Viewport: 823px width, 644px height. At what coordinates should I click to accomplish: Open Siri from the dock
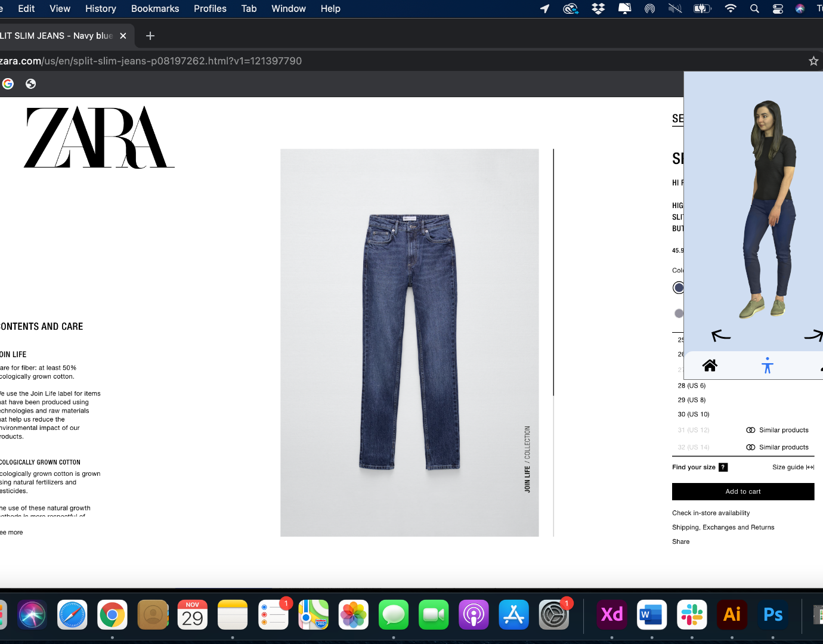pyautogui.click(x=32, y=615)
